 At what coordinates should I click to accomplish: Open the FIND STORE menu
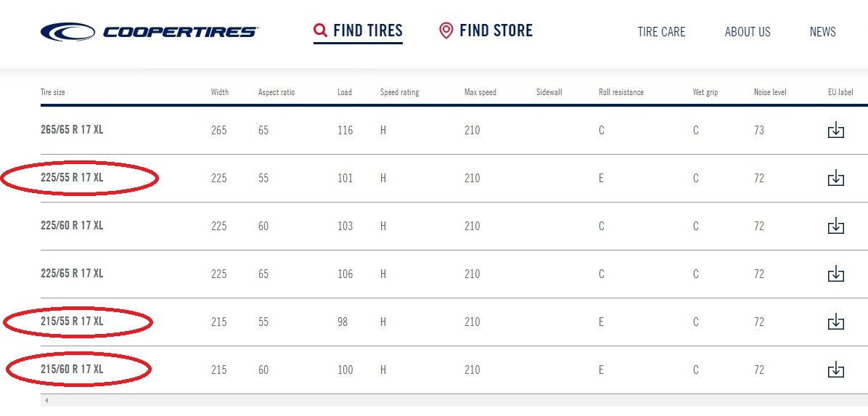point(486,30)
